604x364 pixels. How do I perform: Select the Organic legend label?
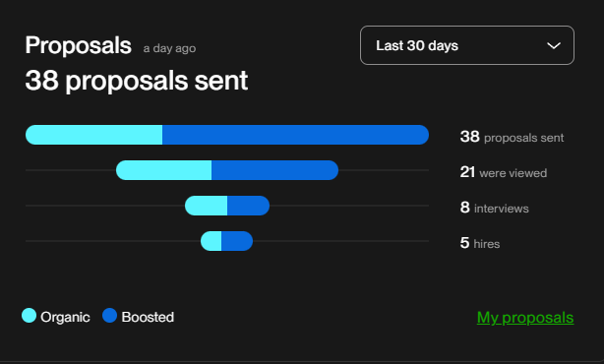(x=65, y=317)
